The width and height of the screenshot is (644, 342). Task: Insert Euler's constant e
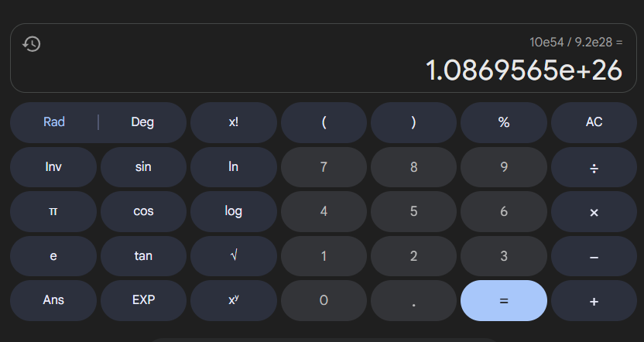point(53,256)
